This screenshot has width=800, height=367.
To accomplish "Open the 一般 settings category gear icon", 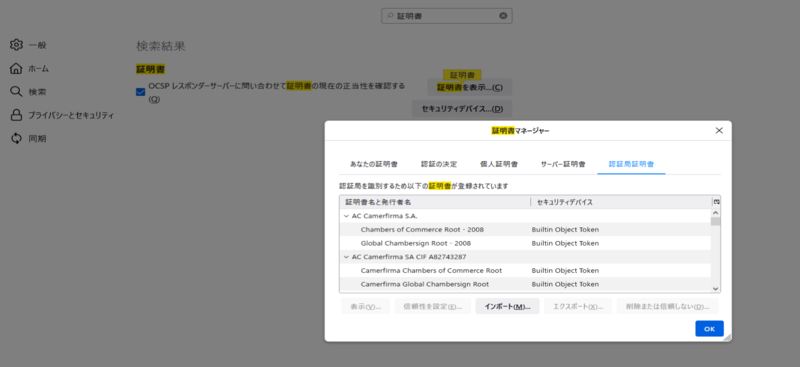I will 16,45.
